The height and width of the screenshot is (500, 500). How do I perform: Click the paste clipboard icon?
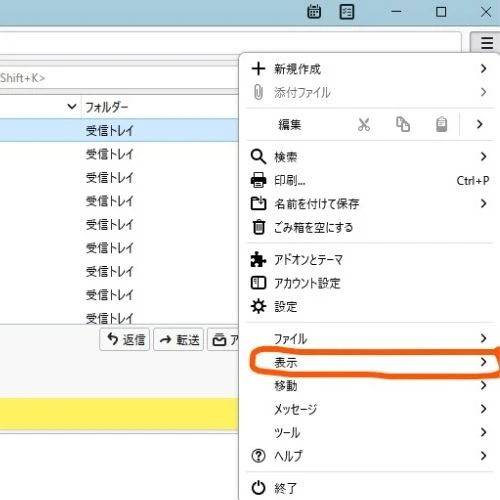point(442,125)
